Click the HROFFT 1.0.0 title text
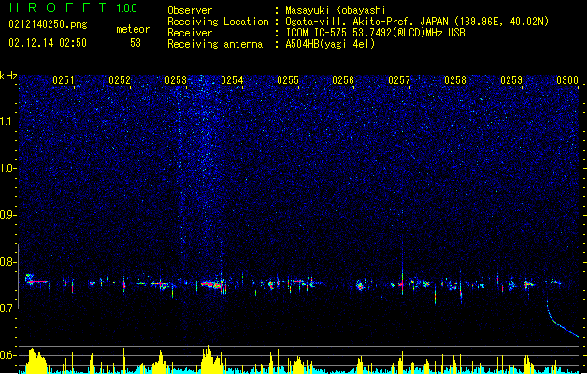 point(74,7)
